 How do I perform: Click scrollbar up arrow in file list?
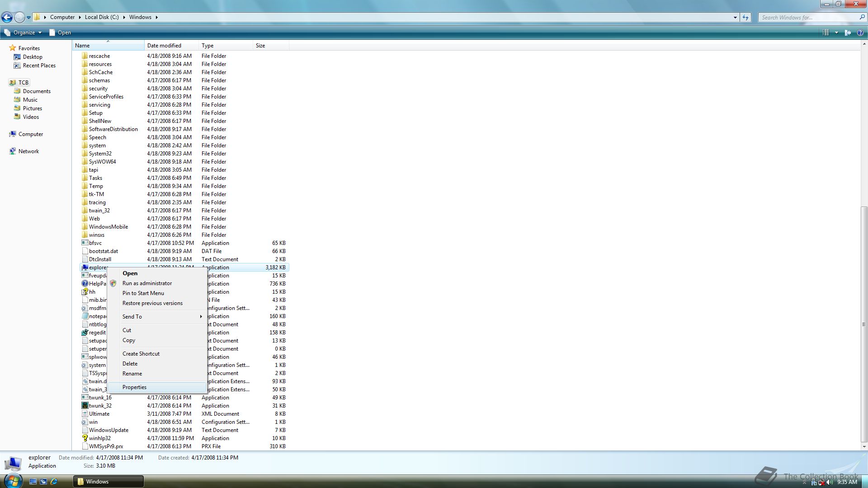pyautogui.click(x=864, y=45)
